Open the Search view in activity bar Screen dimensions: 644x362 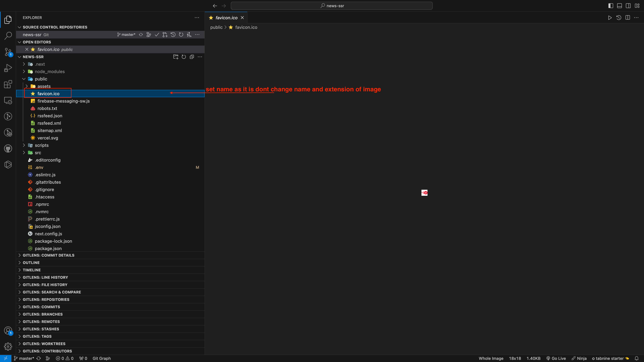pyautogui.click(x=8, y=36)
